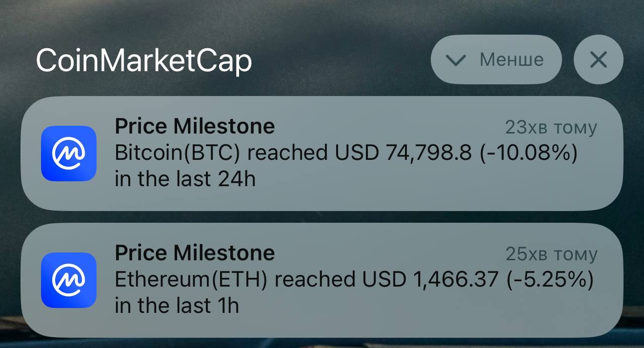
Task: Tap the Ethereum(ETH) text in second notification
Action: pos(191,280)
